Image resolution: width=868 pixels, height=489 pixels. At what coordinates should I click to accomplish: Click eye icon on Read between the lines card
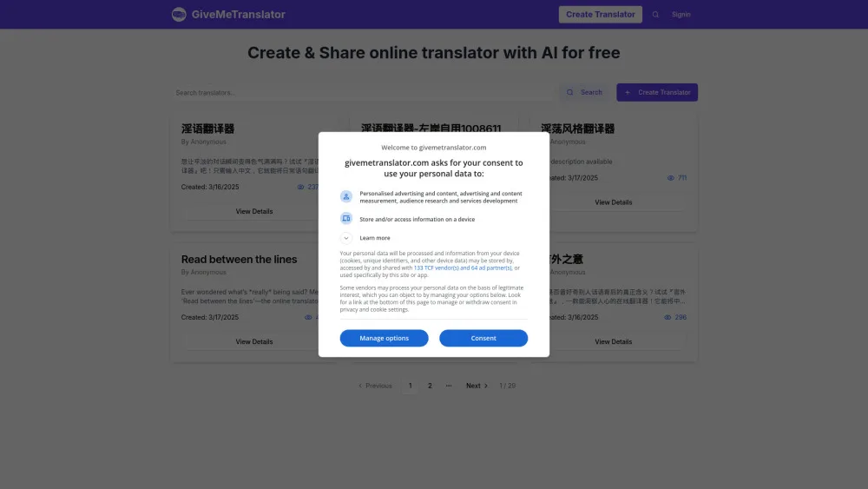(308, 317)
